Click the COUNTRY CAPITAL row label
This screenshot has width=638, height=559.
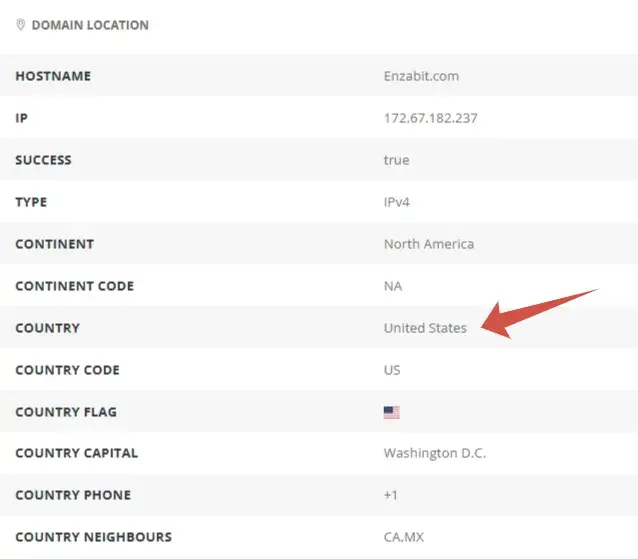coord(77,453)
